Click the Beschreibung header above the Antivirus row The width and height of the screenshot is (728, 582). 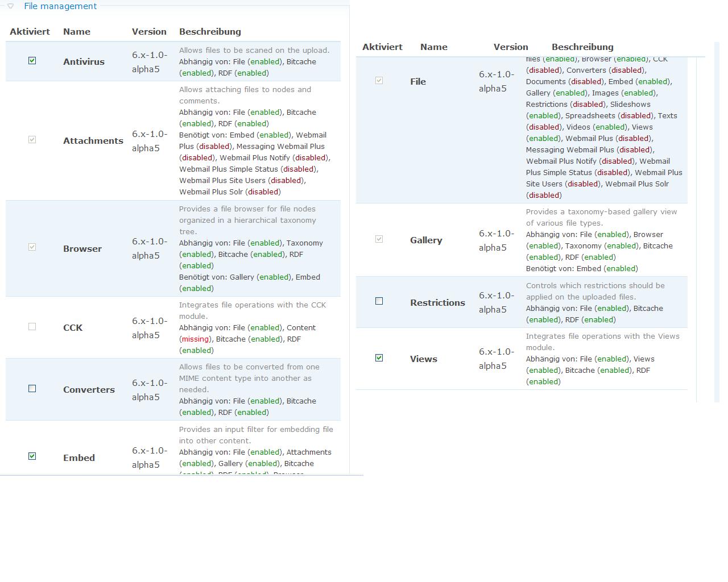click(x=210, y=32)
